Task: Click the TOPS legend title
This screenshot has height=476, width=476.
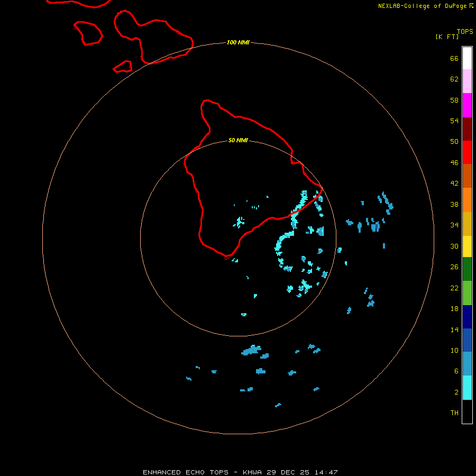Action: [x=465, y=31]
